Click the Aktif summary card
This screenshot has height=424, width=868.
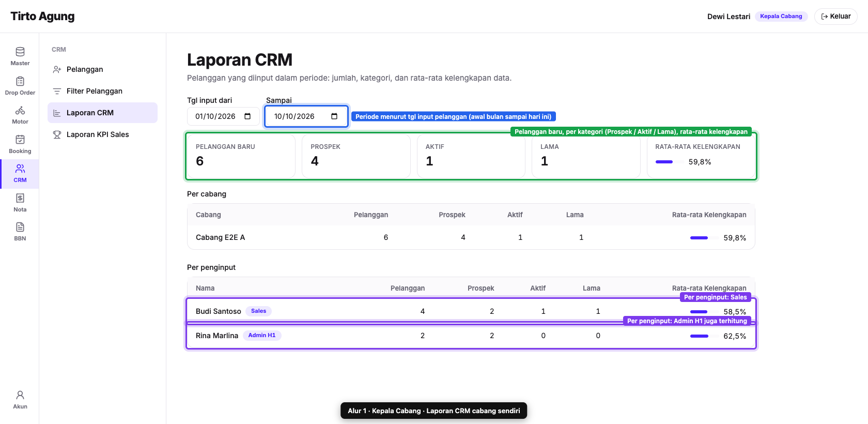tap(471, 156)
